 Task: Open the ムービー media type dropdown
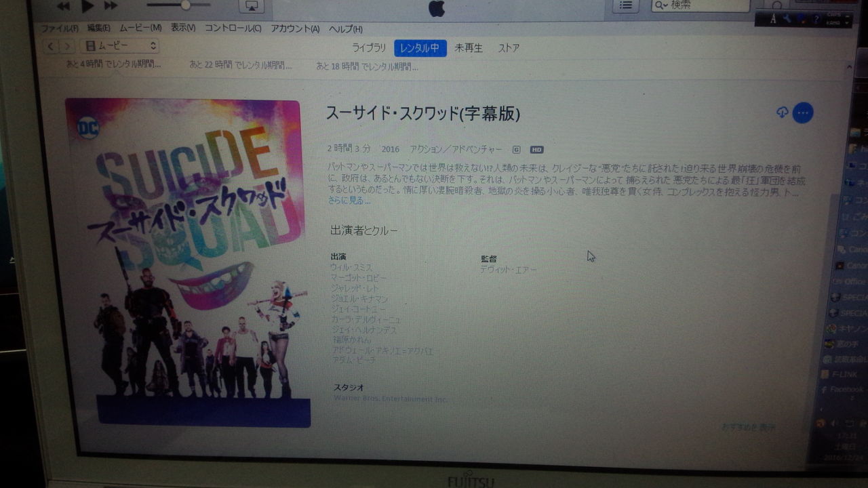[x=119, y=46]
